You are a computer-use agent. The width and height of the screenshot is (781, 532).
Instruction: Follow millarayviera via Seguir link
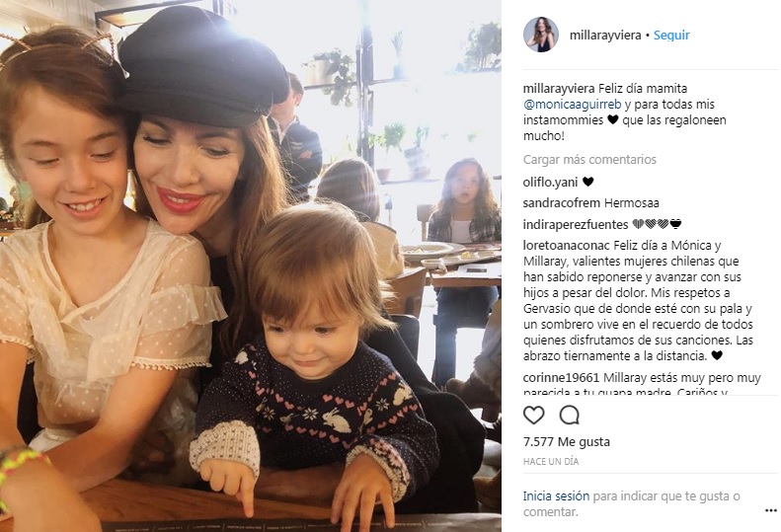671,36
